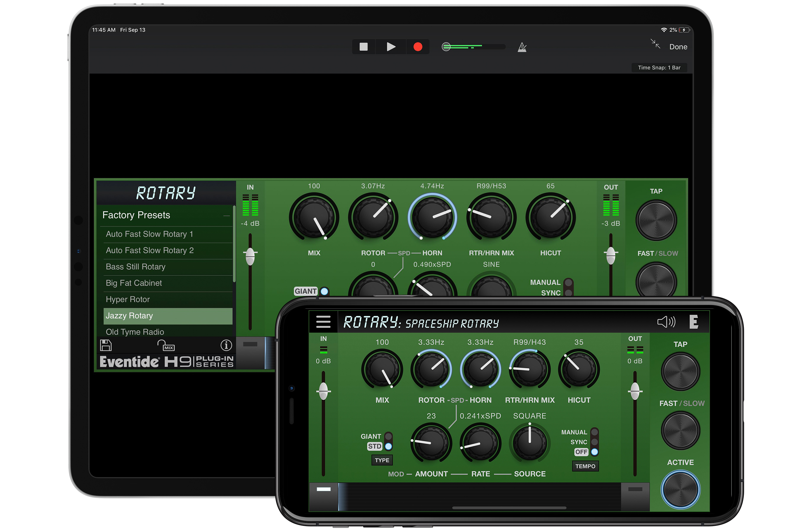
Task: Click the speaker volume icon on the iPhone
Action: pos(666,322)
